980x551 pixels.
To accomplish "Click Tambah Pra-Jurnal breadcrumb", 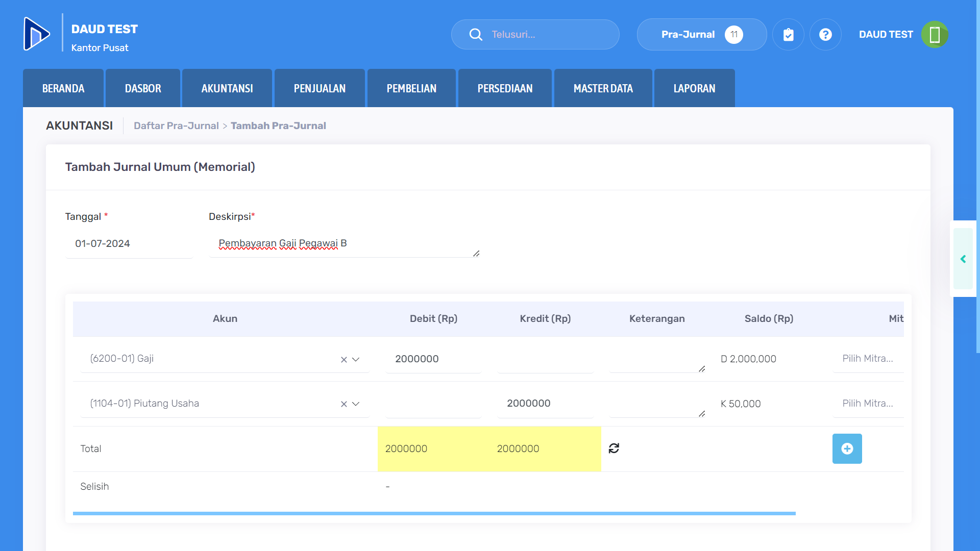I will [x=278, y=126].
